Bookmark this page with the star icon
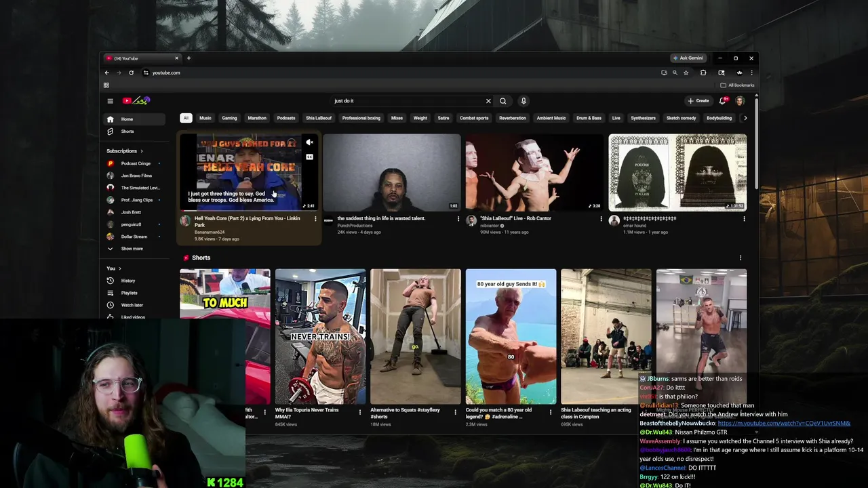This screenshot has width=868, height=488. coord(686,73)
